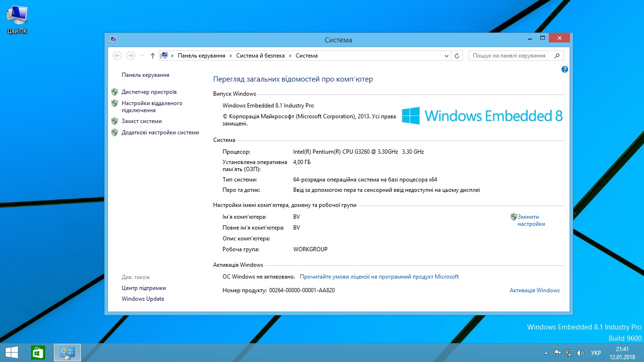Click the Активація Windows link

coord(535,290)
